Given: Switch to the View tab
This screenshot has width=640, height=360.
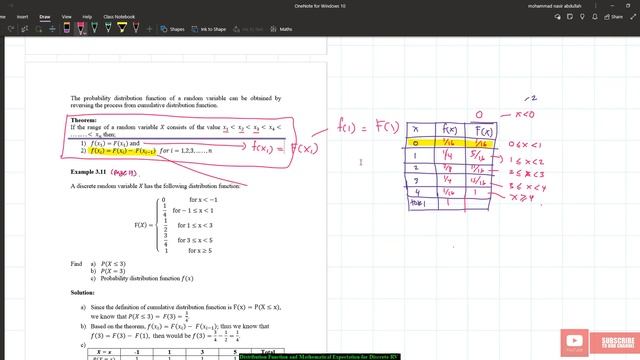Looking at the screenshot, I should 67,17.
